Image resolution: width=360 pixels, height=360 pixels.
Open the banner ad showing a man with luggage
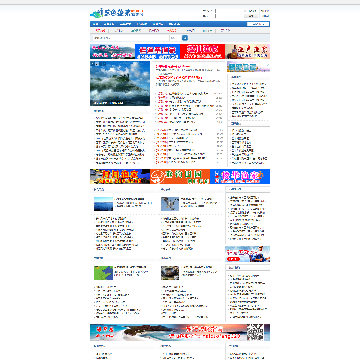point(247,52)
